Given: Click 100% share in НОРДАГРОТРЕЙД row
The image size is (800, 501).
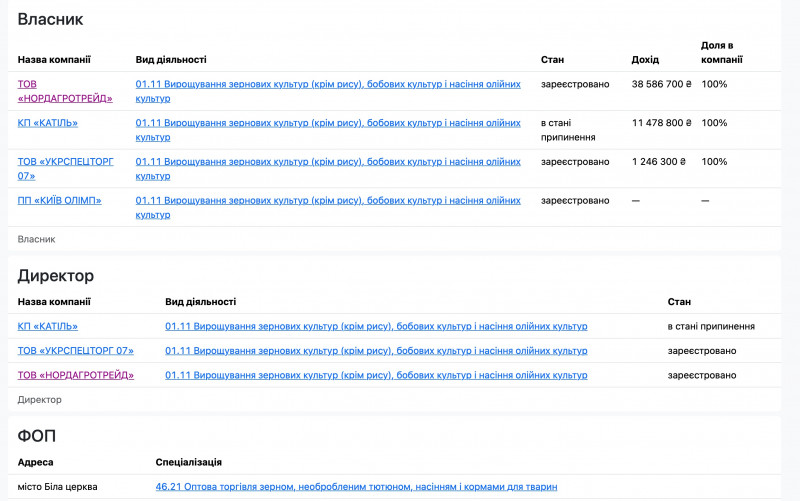Looking at the screenshot, I should coord(714,84).
